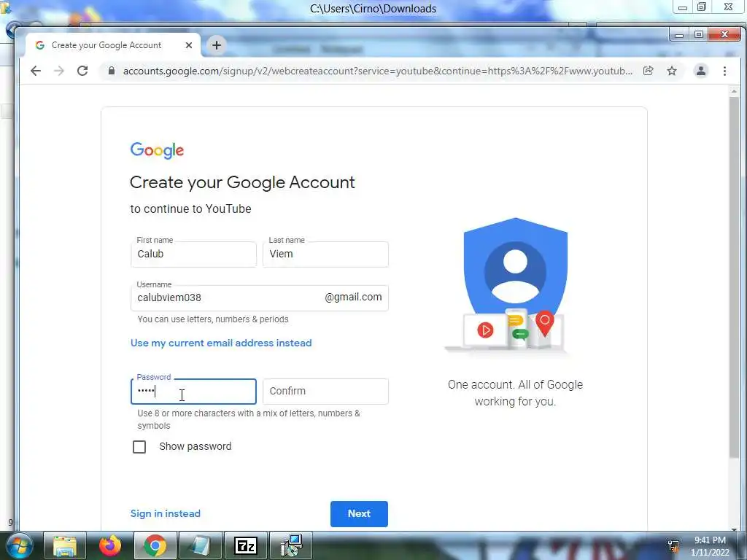Click the Google logo

pyautogui.click(x=157, y=150)
